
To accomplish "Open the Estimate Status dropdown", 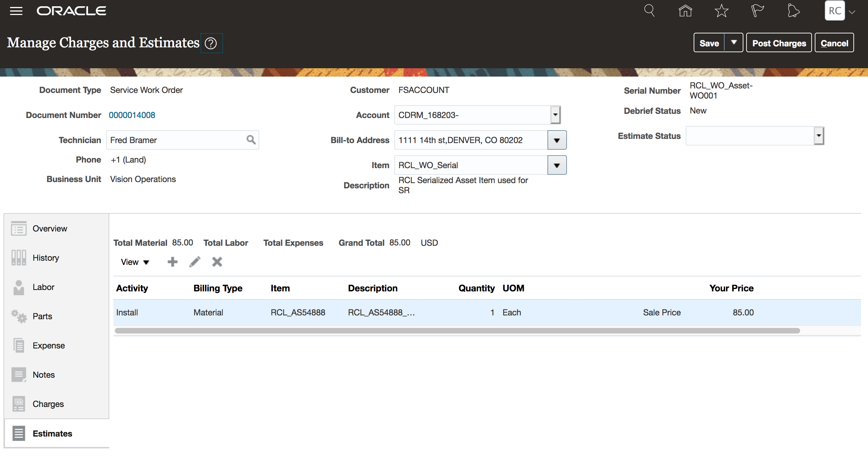I will 819,136.
